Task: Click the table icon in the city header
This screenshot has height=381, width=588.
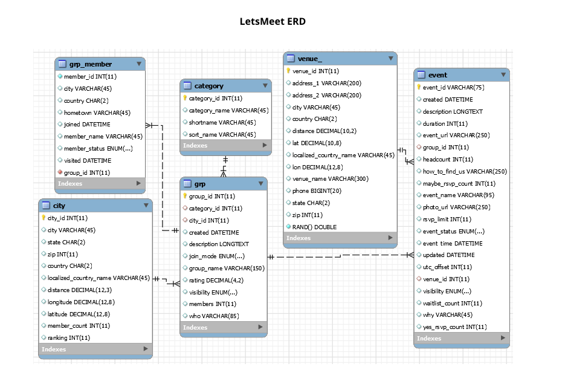Action: pyautogui.click(x=47, y=206)
